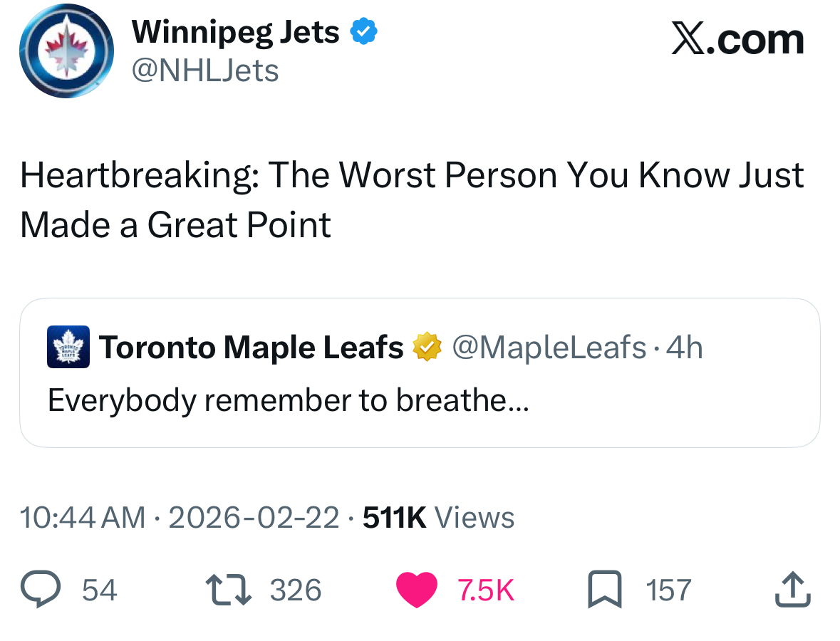Viewport: 840px width, 641px height.
Task: Click the 10:44 AM post timestamp
Action: [x=83, y=518]
